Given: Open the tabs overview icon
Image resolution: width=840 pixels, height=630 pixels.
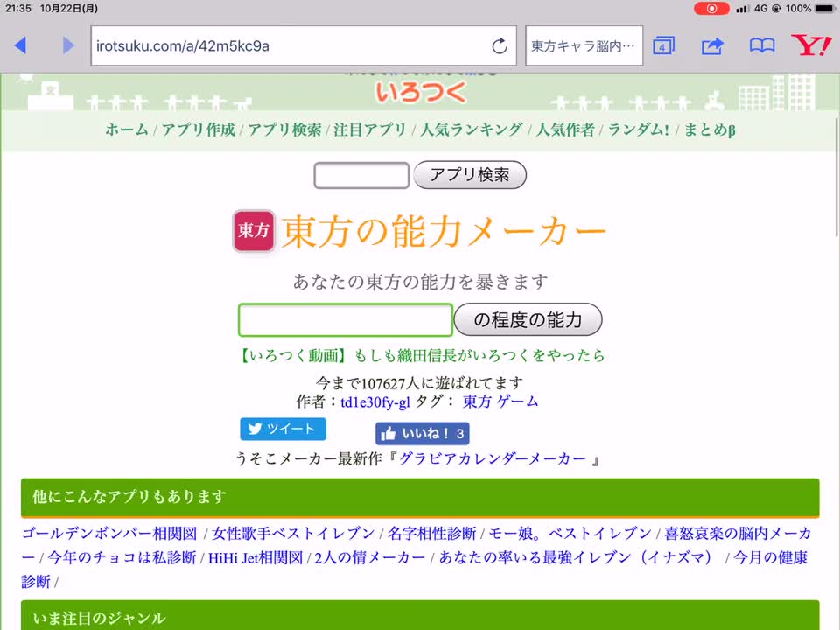Looking at the screenshot, I should (663, 45).
